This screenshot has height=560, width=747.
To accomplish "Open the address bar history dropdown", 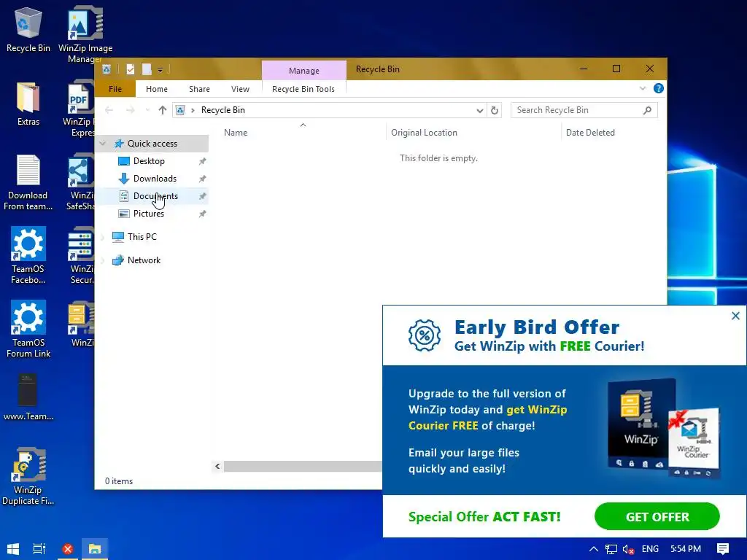I will pos(480,111).
